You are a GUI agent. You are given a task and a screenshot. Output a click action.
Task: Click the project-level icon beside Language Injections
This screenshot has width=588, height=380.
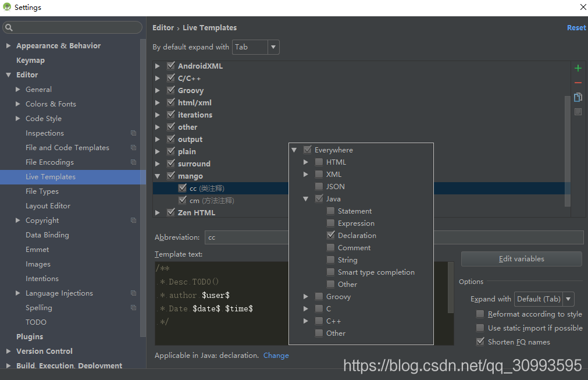click(133, 293)
